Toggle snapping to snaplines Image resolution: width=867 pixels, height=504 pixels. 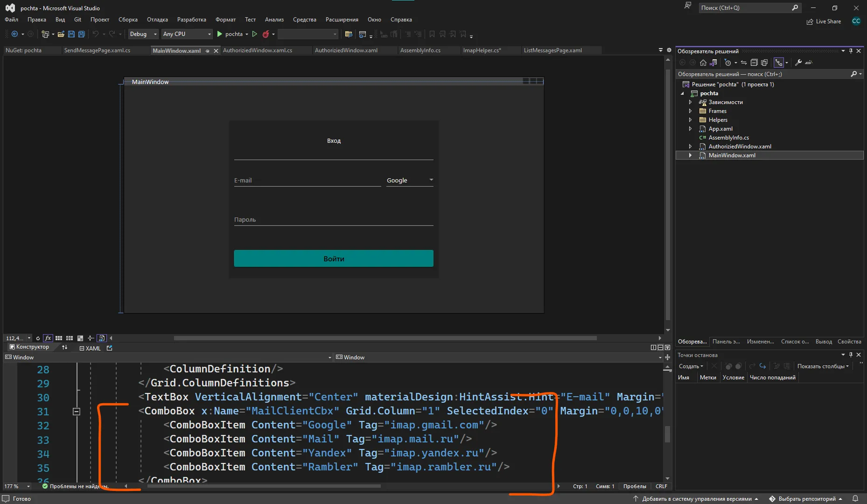91,338
